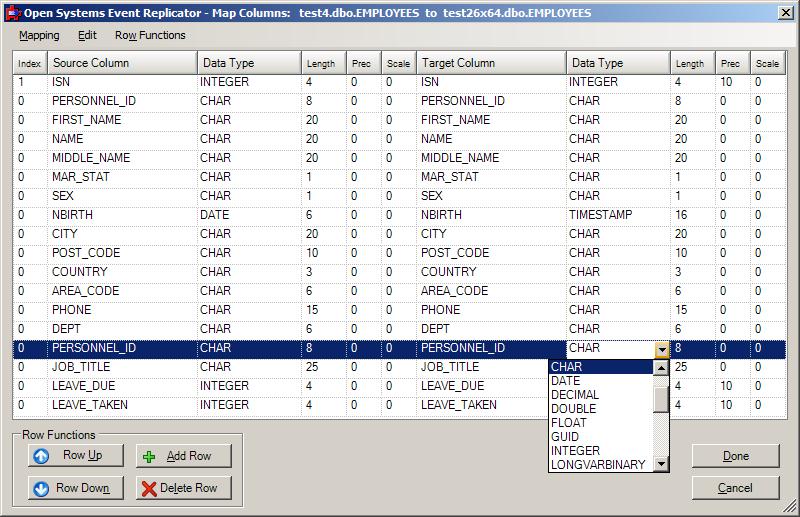Click source column cell PHONE
Viewport: 800px width, 517px height.
(x=122, y=310)
